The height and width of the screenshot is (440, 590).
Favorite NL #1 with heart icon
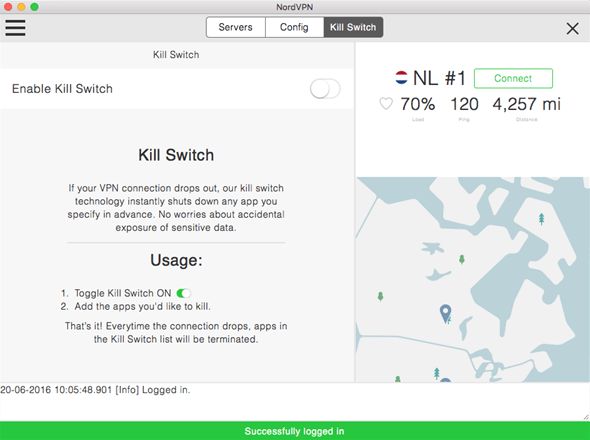pyautogui.click(x=386, y=104)
